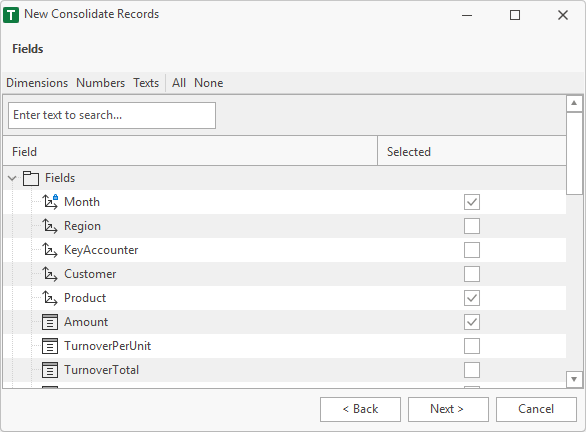Focus the field search text box
The width and height of the screenshot is (586, 432).
(112, 115)
